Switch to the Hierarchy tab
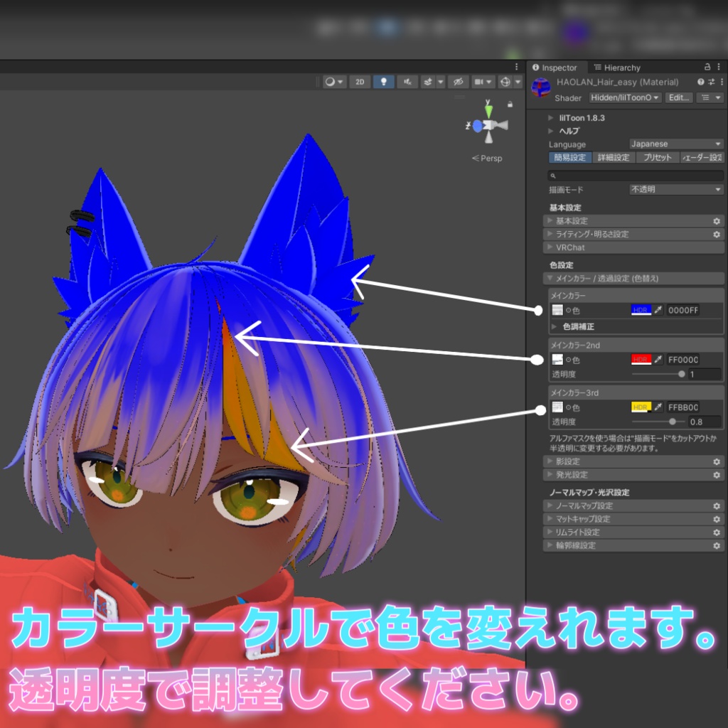Screen dimensions: 728x728 pyautogui.click(x=620, y=68)
